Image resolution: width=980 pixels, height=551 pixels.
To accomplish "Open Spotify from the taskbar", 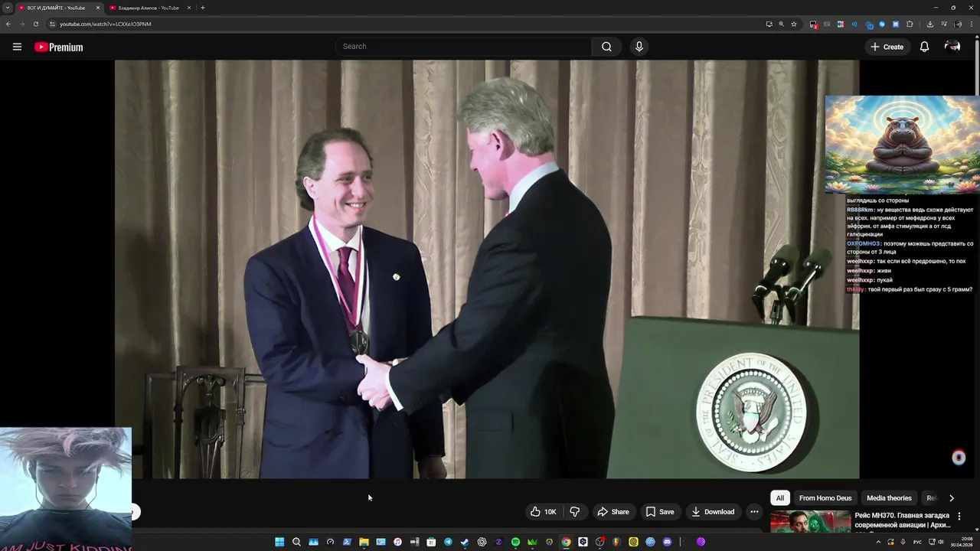I will pyautogui.click(x=515, y=542).
